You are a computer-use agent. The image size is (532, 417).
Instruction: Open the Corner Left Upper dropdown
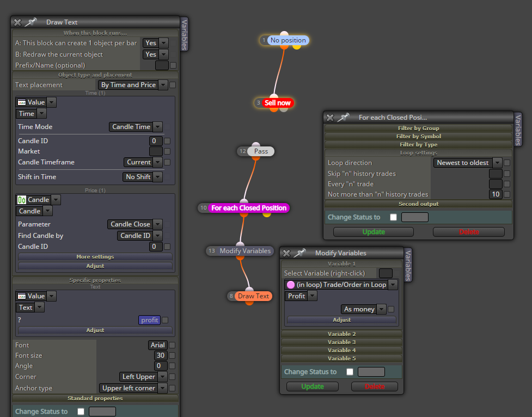[143, 377]
